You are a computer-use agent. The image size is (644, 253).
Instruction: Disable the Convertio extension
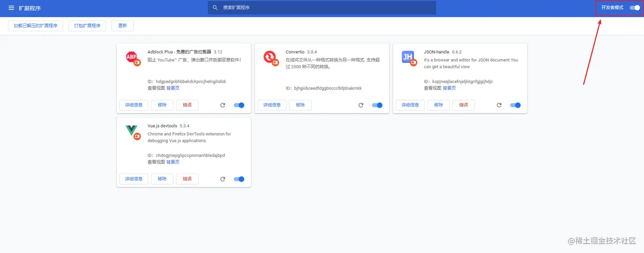coord(377,105)
